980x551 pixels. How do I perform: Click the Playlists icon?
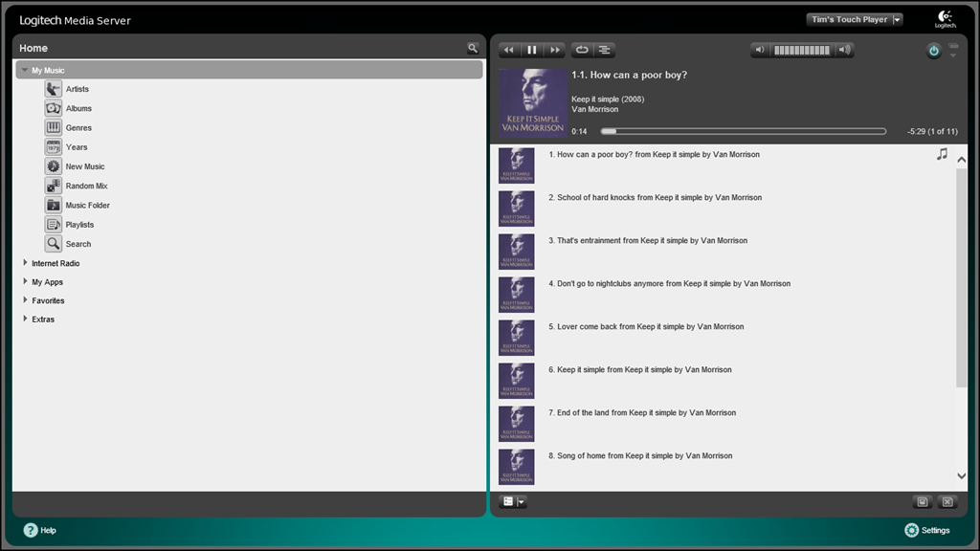click(54, 224)
